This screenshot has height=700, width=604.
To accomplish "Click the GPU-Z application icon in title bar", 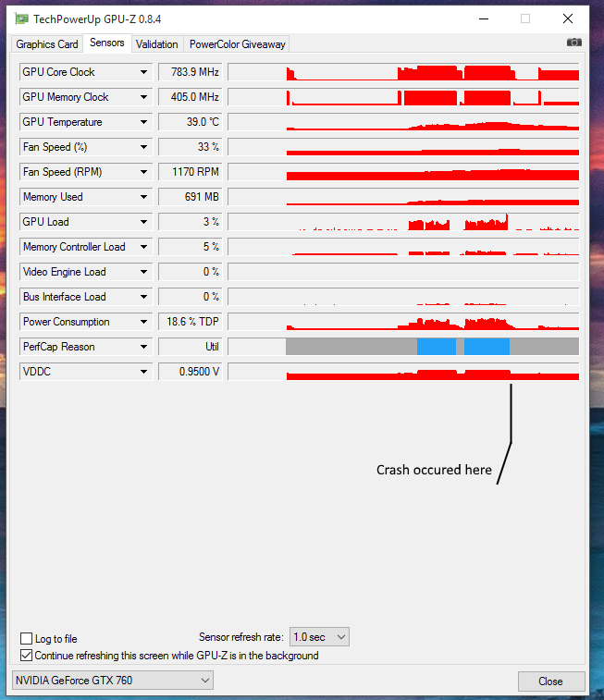I will pyautogui.click(x=21, y=18).
